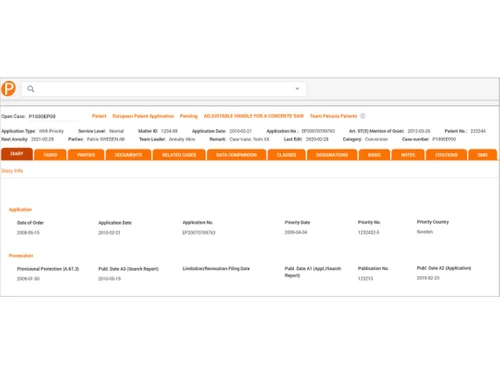Click European Patent Application link

(x=143, y=116)
